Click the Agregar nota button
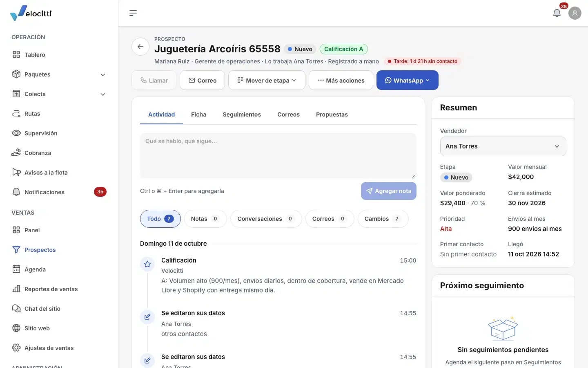The width and height of the screenshot is (588, 368). pyautogui.click(x=389, y=191)
